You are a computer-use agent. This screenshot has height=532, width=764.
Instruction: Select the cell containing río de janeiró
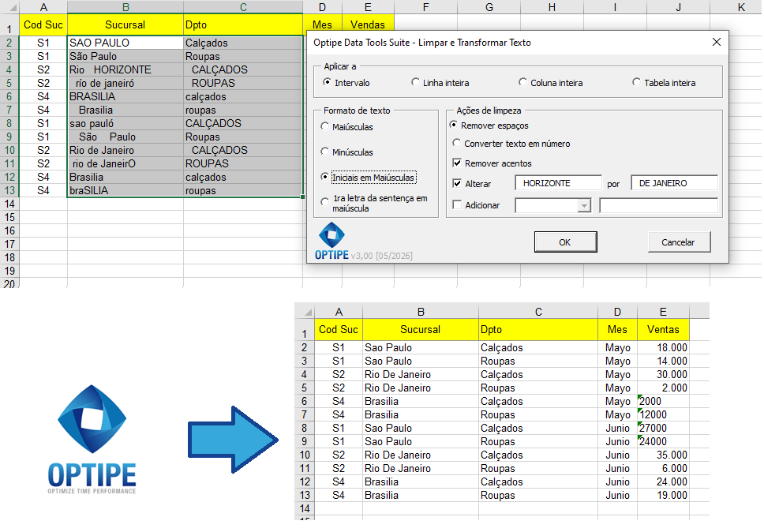[x=125, y=84]
